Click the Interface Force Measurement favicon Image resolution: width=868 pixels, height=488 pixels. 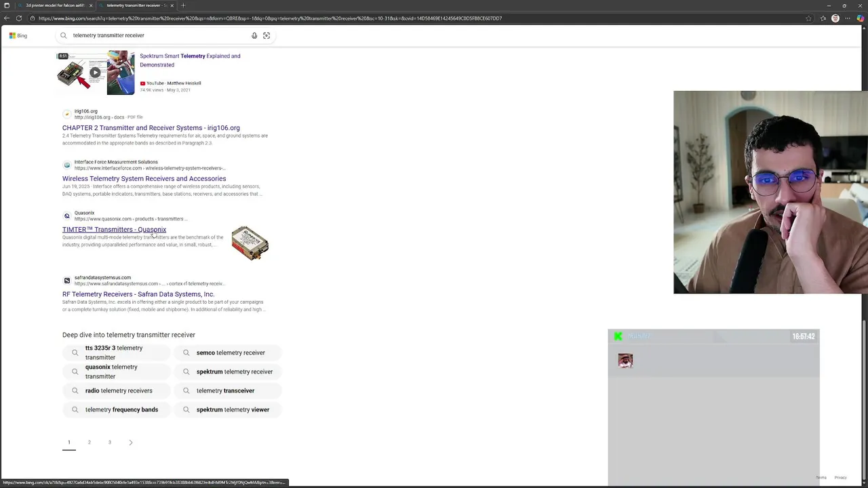(x=66, y=165)
